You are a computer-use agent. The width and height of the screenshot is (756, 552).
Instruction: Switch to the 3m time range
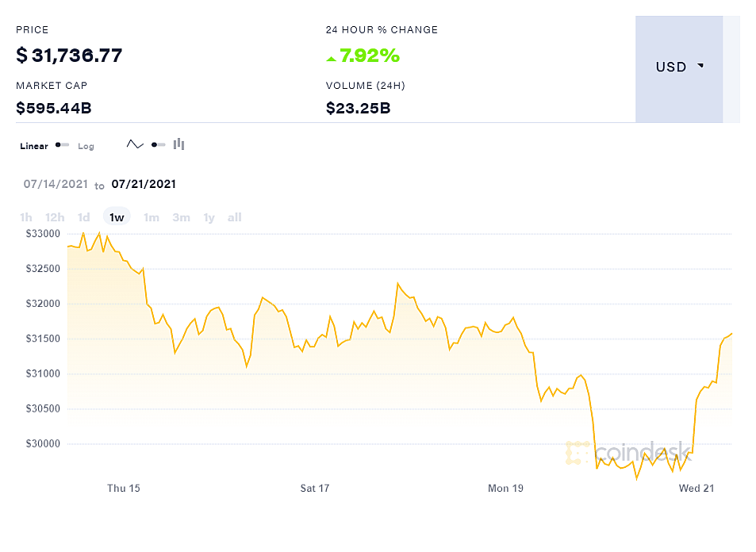pyautogui.click(x=181, y=217)
